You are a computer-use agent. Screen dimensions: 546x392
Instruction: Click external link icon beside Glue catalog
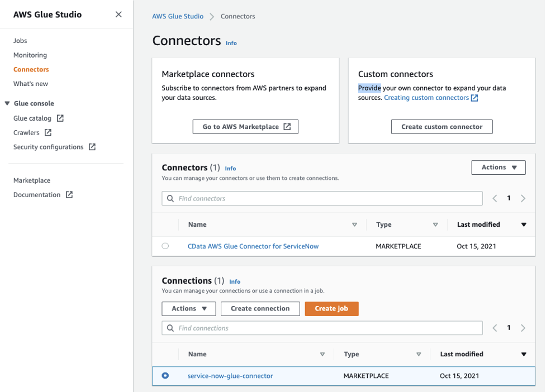point(60,118)
